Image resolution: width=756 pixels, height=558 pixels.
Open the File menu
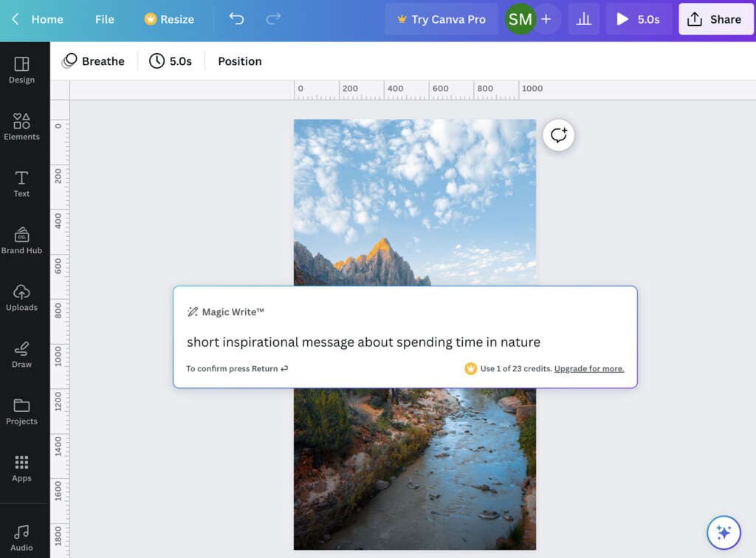[103, 20]
